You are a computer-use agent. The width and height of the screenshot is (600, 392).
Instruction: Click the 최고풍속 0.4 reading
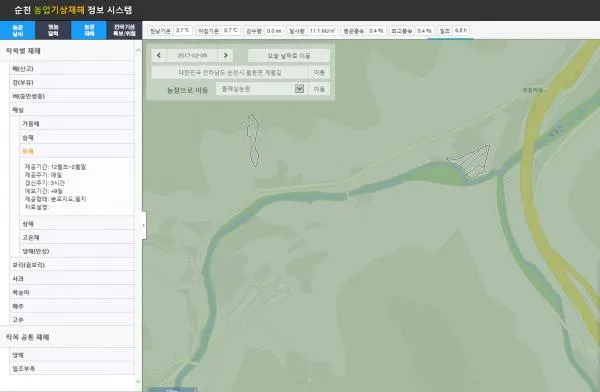click(x=411, y=31)
